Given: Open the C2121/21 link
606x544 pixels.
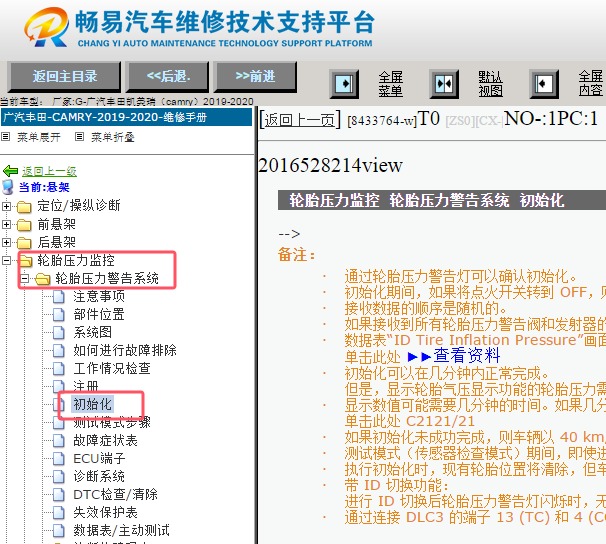Looking at the screenshot, I should 440,421.
